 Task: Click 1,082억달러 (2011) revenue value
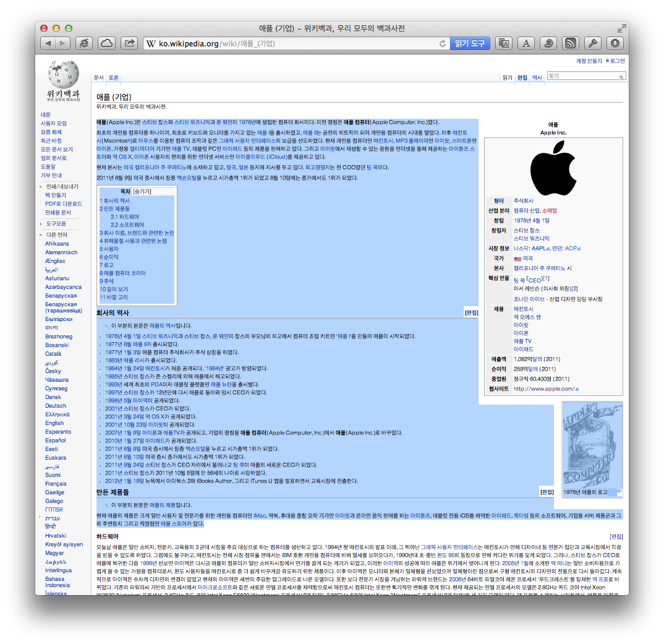coord(537,359)
